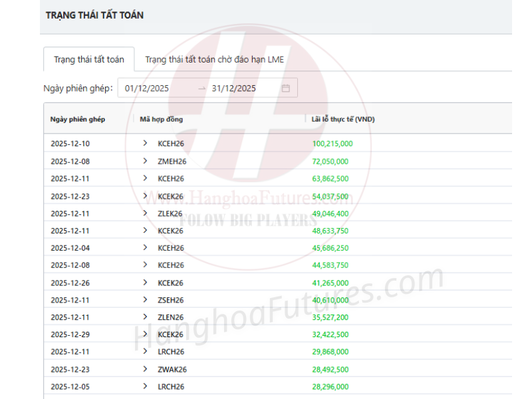The height and width of the screenshot is (399, 532).
Task: Expand the ZWAK26 contract row
Action: 145,369
